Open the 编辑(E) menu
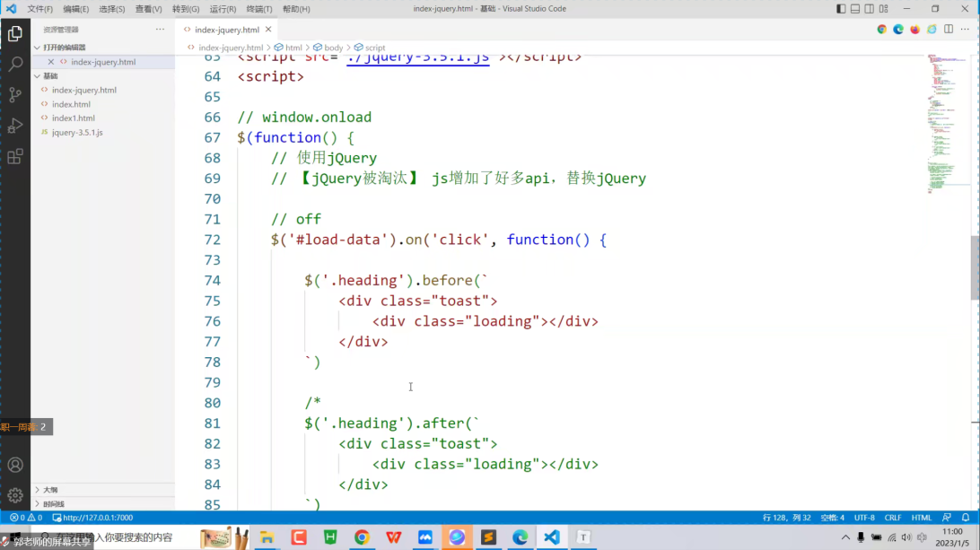 [x=76, y=9]
